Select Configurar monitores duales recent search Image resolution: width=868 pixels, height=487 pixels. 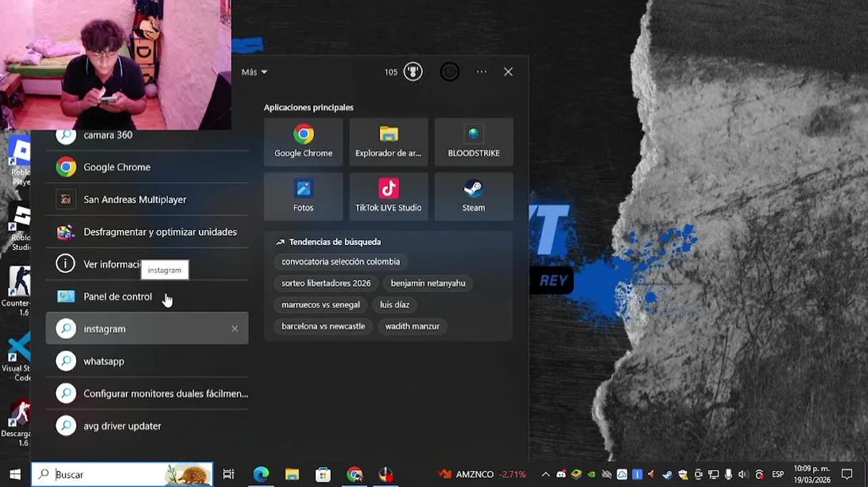pos(147,394)
